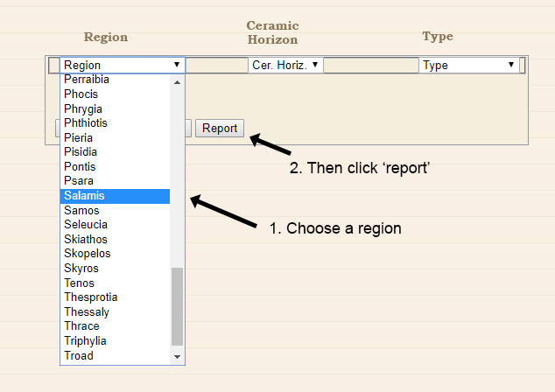Click the text field beside Region dropdown

[x=216, y=65]
